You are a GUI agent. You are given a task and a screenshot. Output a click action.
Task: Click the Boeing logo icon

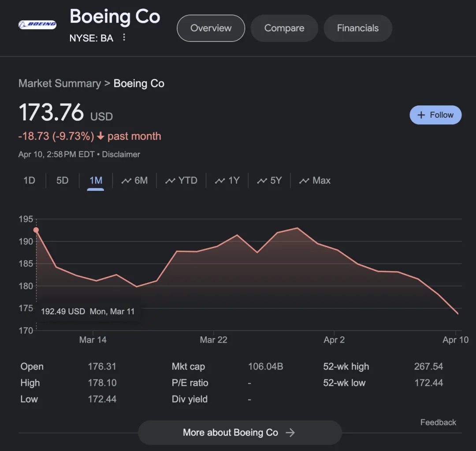pos(37,25)
